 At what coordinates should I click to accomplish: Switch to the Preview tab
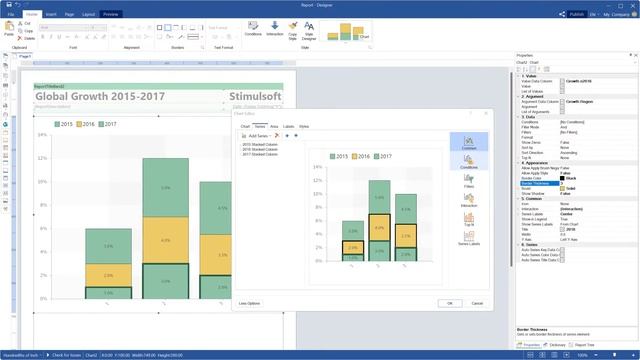pos(111,14)
